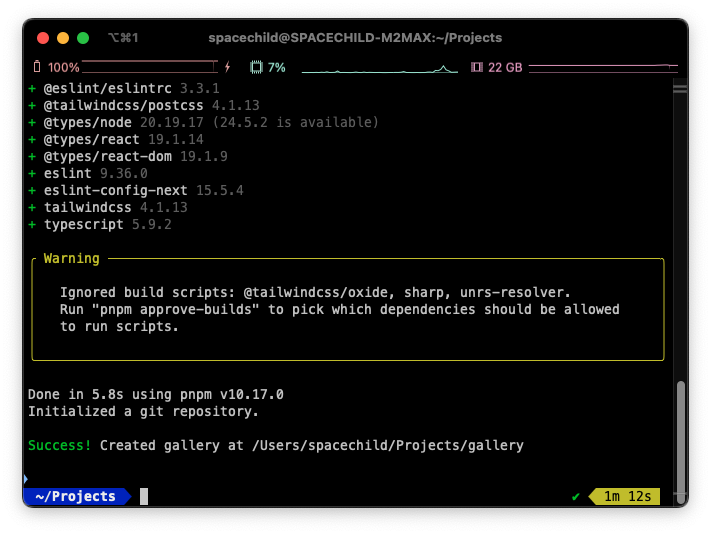Click the ⌥⌘1 shortcut label
Screen dimensions: 711x534
[x=123, y=38]
